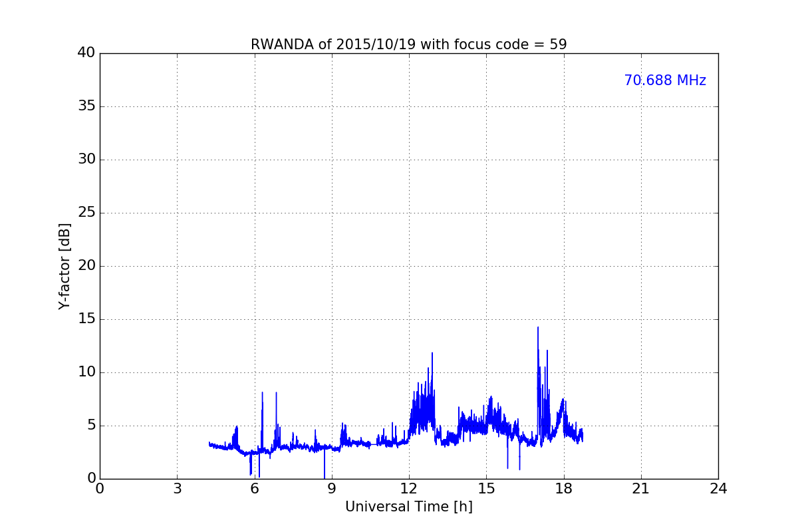Screen dimensions: 798x532
Task: Select the 70.688 MHz frequency label
Action: point(665,80)
